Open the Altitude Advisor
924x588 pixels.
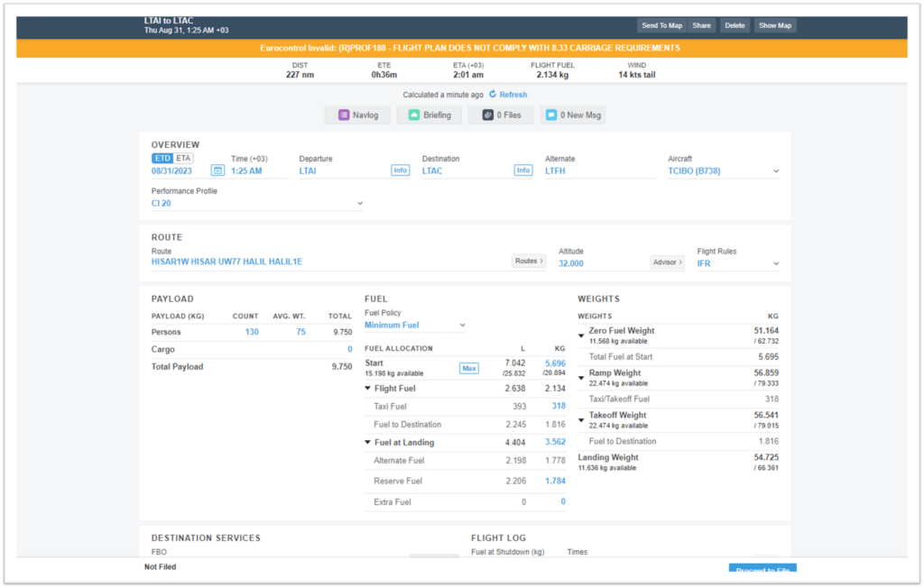pos(667,262)
